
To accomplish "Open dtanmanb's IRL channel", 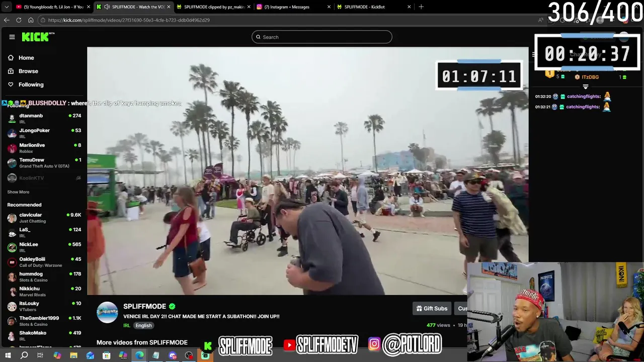I will tap(44, 118).
